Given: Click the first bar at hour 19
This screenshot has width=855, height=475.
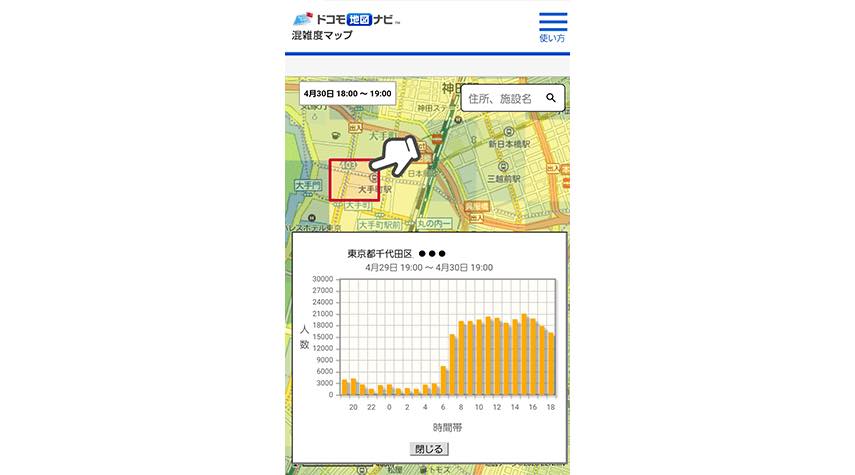Looking at the screenshot, I should pos(345,387).
